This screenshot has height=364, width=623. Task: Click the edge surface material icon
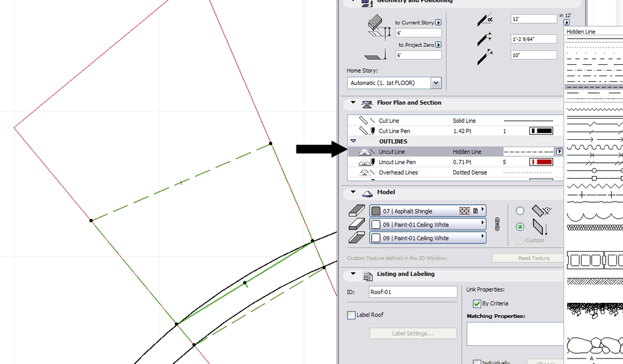pyautogui.click(x=356, y=224)
